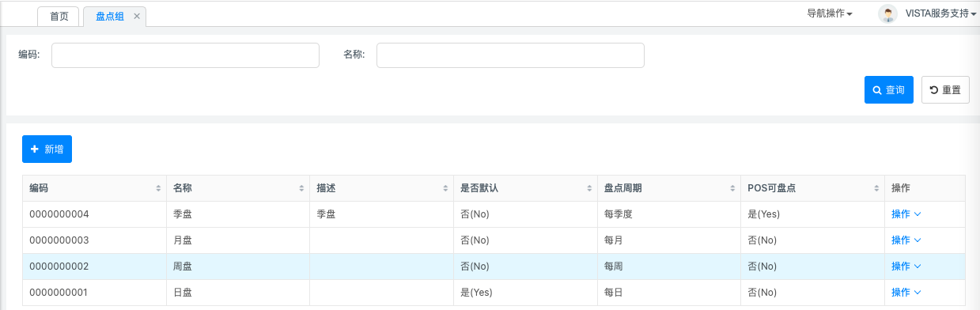Click the 查询 search button
Screen dimensions: 980x310
pos(889,90)
